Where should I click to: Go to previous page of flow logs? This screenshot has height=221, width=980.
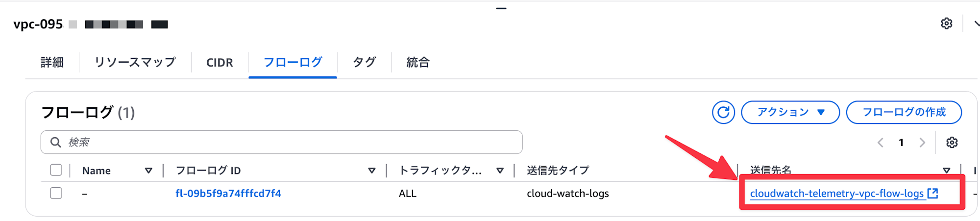(881, 143)
